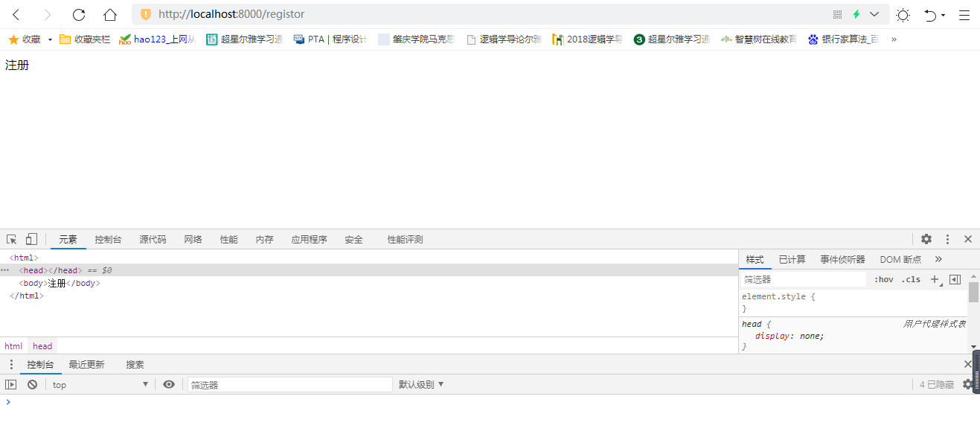The width and height of the screenshot is (980, 440).
Task: Select the 最近更新 drawer tab
Action: 86,365
